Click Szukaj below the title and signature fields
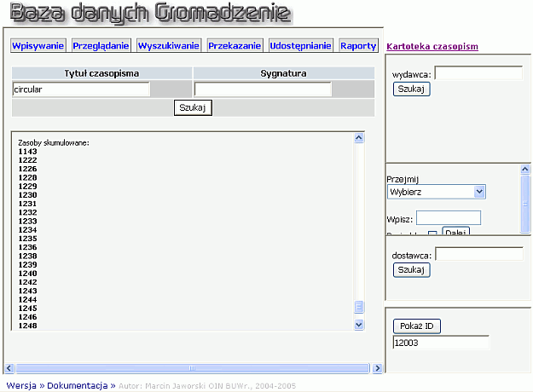This screenshot has height=392, width=533. tap(193, 107)
